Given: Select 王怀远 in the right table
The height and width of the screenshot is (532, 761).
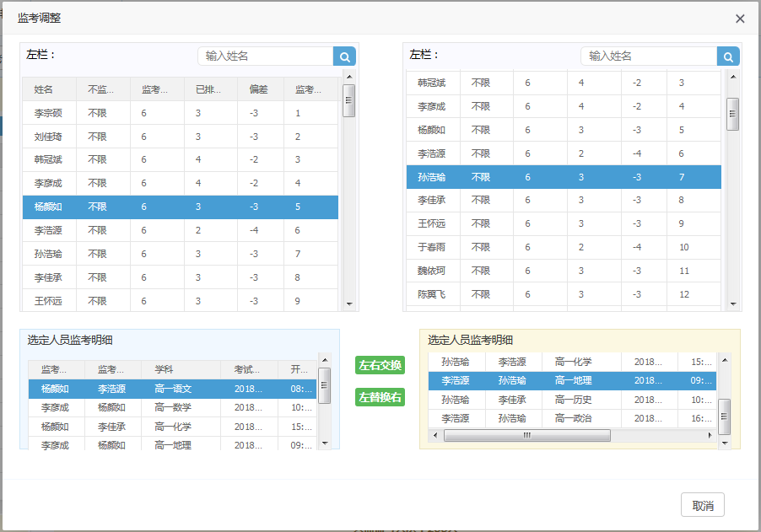Looking at the screenshot, I should (564, 223).
